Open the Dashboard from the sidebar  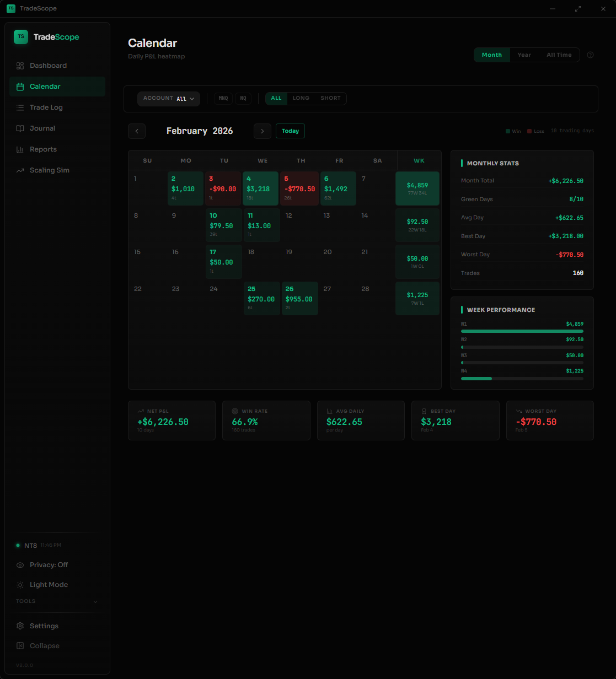click(x=48, y=65)
